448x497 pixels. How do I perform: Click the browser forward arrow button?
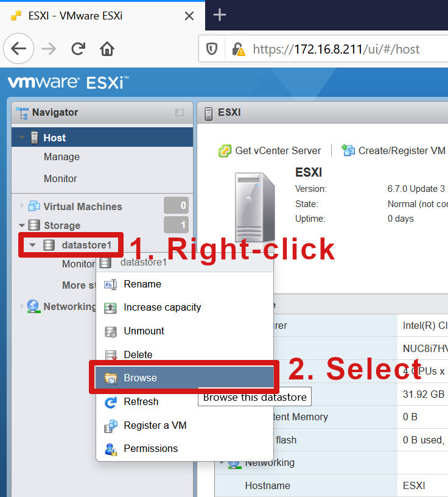(49, 49)
